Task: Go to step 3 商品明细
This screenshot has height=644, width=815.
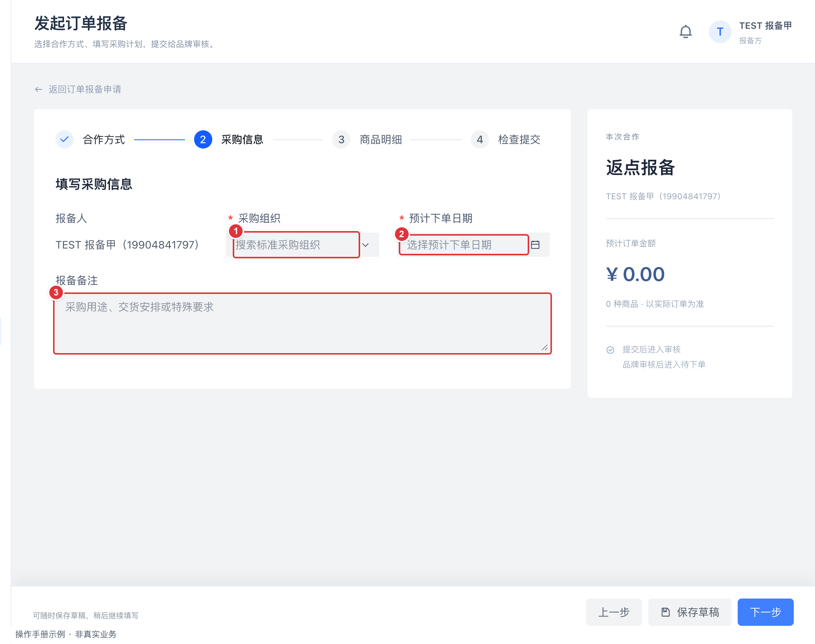Action: pos(367,139)
